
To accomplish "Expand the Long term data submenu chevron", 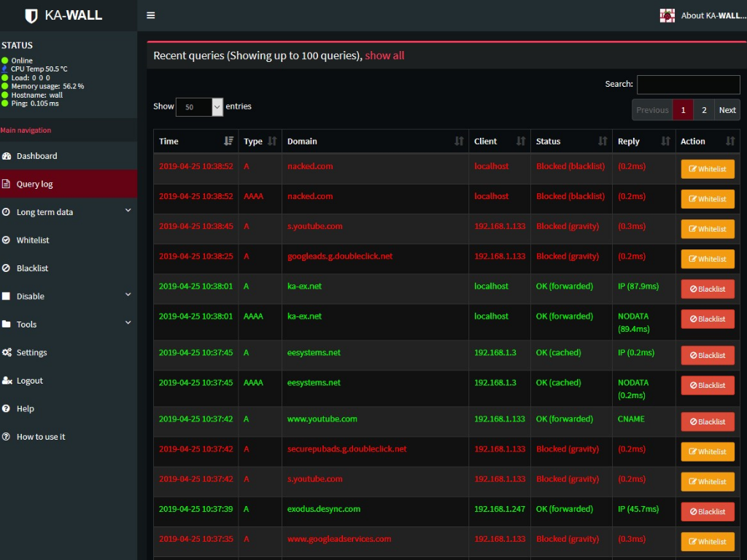I will [128, 211].
